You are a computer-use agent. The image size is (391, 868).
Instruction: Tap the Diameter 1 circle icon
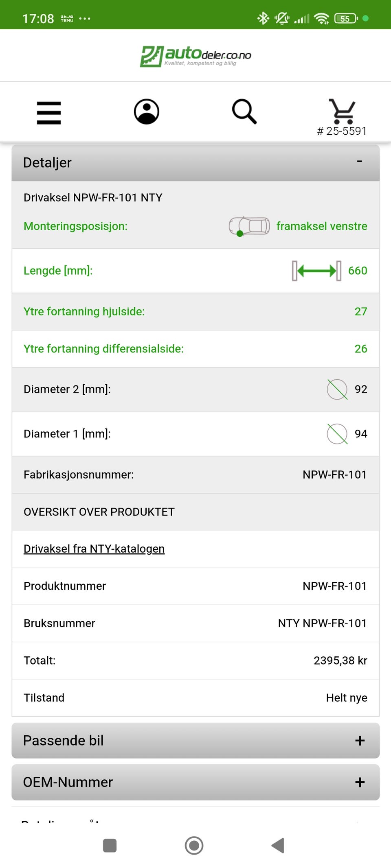337,434
